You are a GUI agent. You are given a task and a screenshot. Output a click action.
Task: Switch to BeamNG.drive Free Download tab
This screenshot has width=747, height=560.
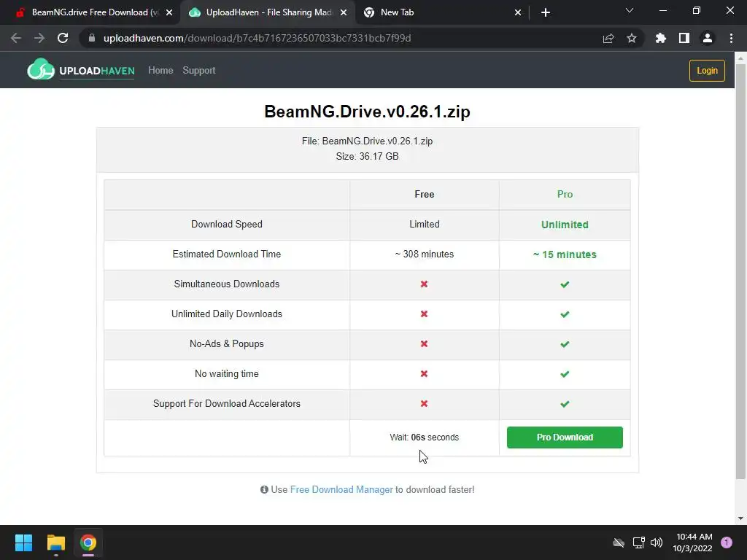(95, 12)
